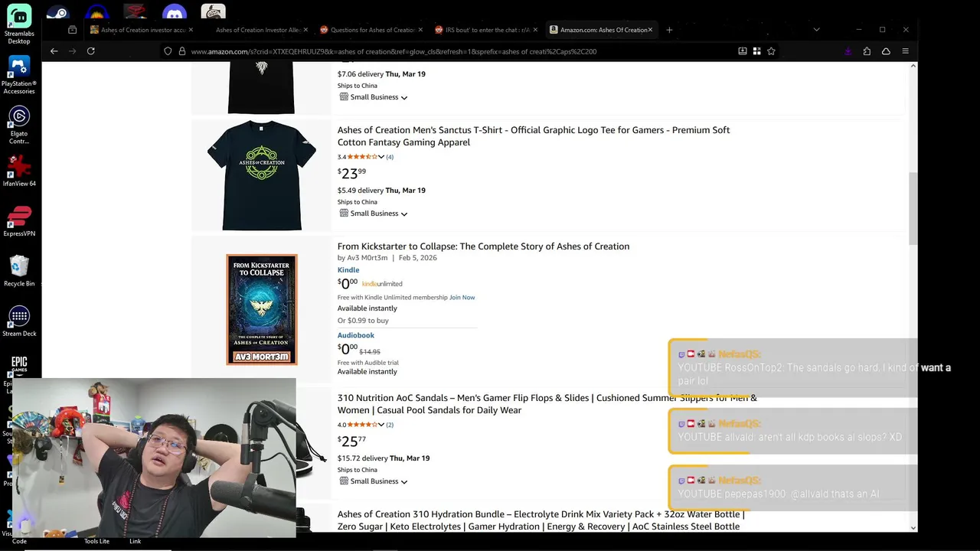Launch ExpressVPN desktop icon
The height and width of the screenshot is (551, 980).
click(19, 222)
